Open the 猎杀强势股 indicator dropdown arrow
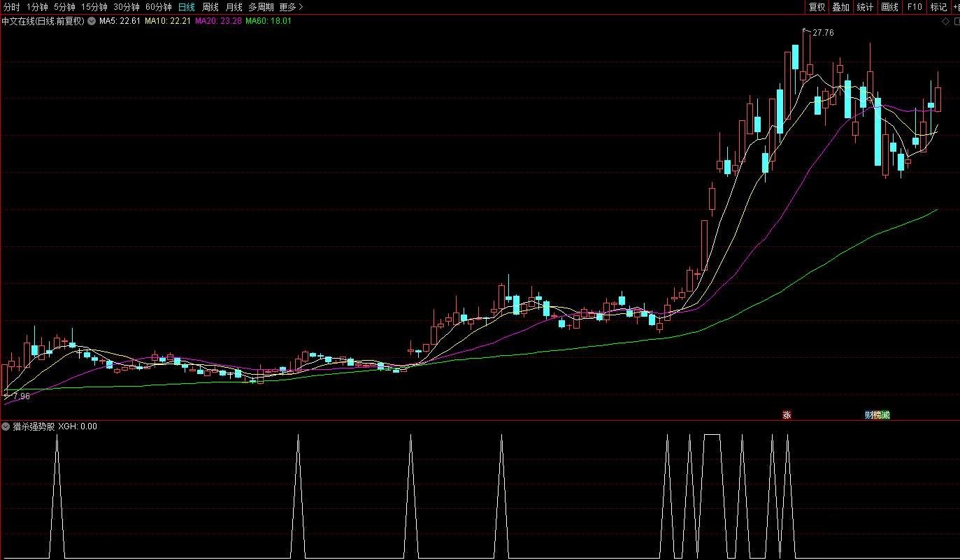 point(6,426)
